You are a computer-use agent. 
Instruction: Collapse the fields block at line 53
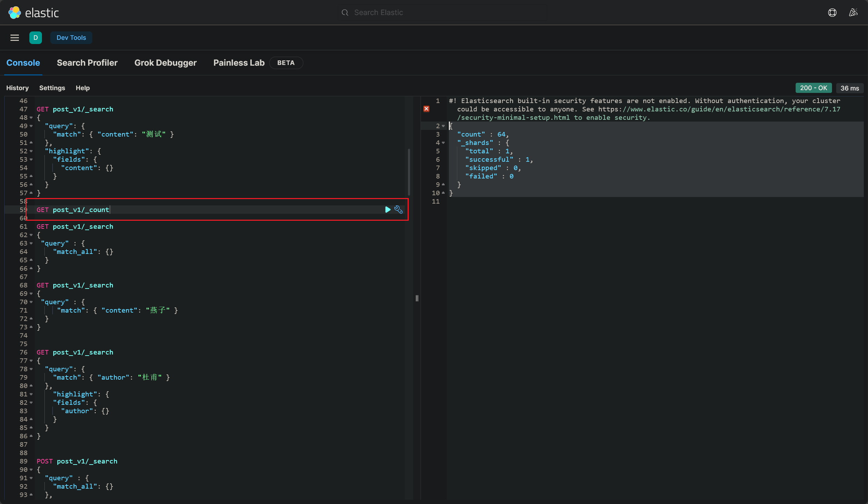point(31,160)
